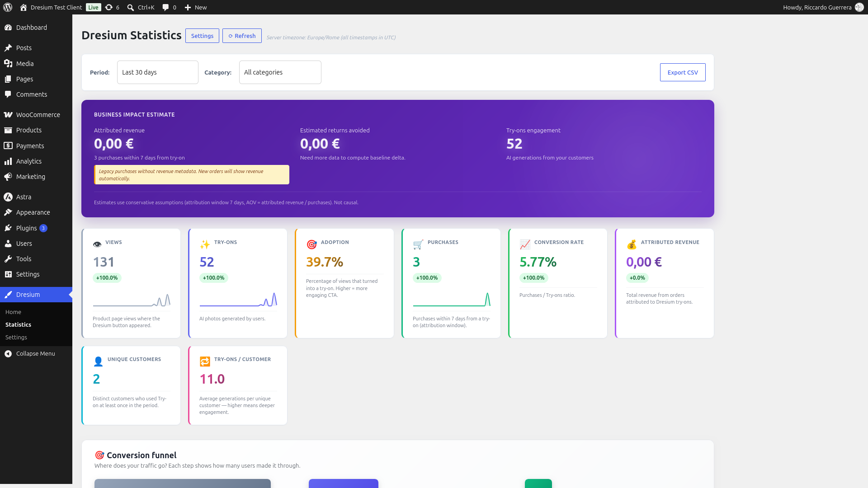Viewport: 868px width, 488px height.
Task: Open Pages in the sidebar
Action: 36,79
